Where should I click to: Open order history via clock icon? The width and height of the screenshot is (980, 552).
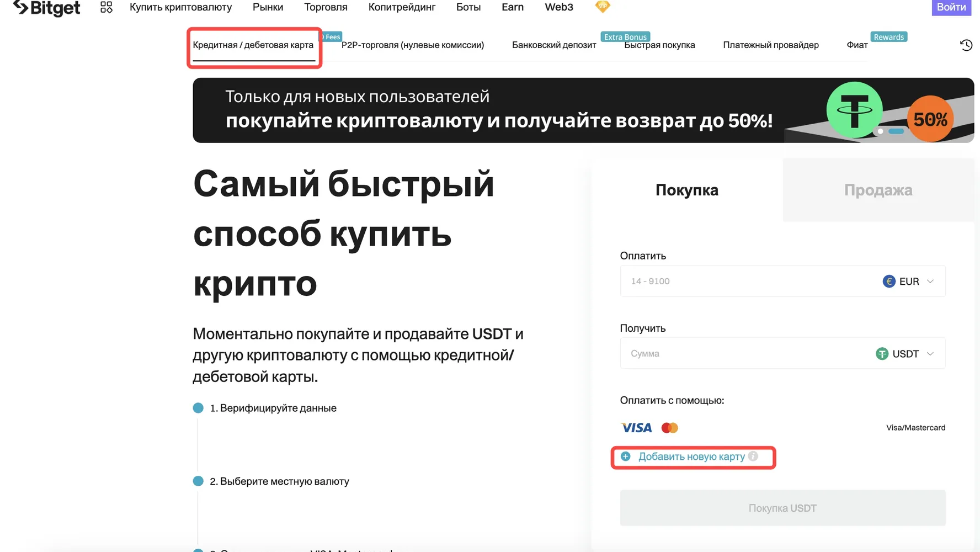point(966,45)
